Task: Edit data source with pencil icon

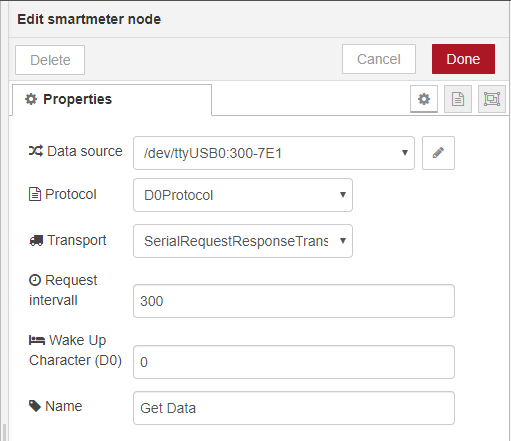Action: (x=438, y=153)
